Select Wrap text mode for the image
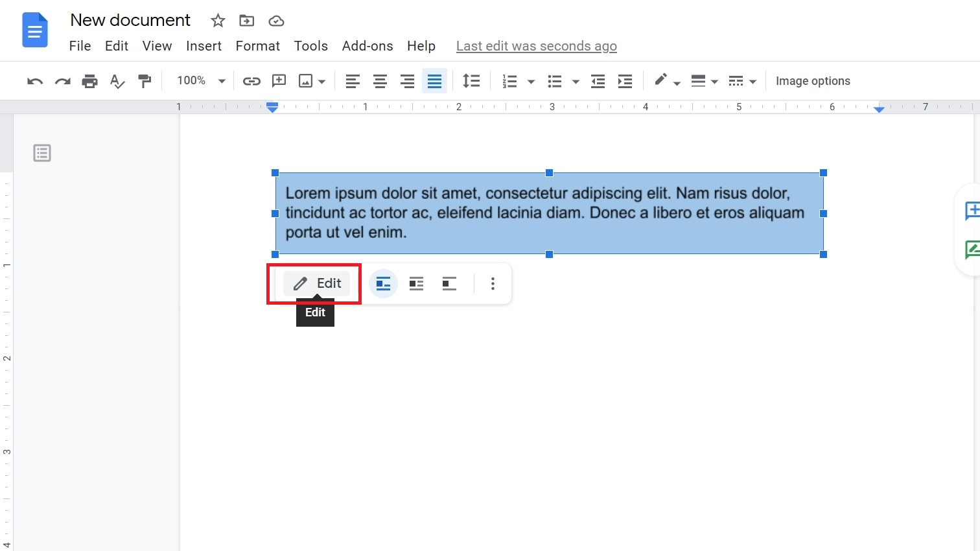 pos(415,283)
